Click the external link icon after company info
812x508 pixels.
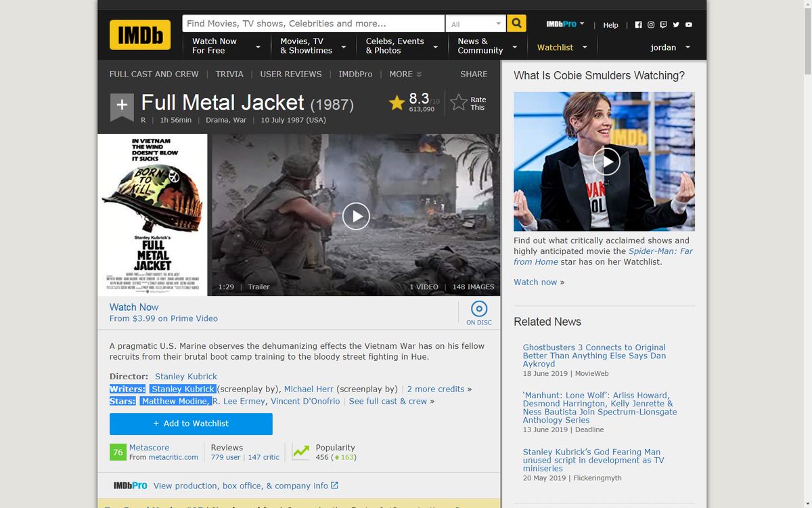[334, 486]
